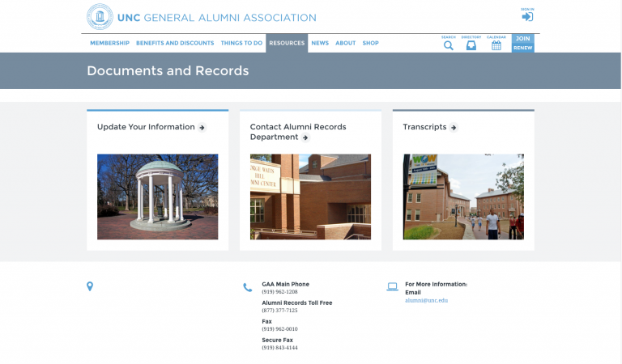The width and height of the screenshot is (622, 364).
Task: Click the Old Well photo thumbnail
Action: point(157,197)
